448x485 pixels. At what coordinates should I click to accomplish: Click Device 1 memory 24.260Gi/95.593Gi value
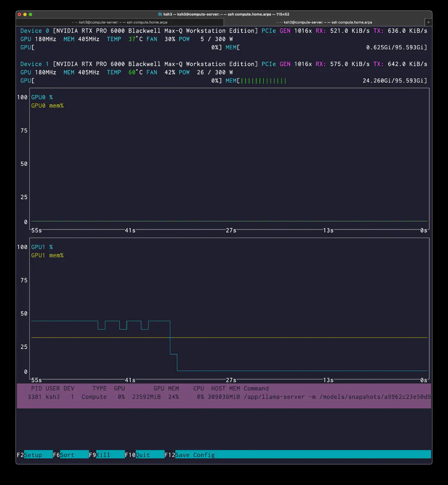pyautogui.click(x=393, y=81)
